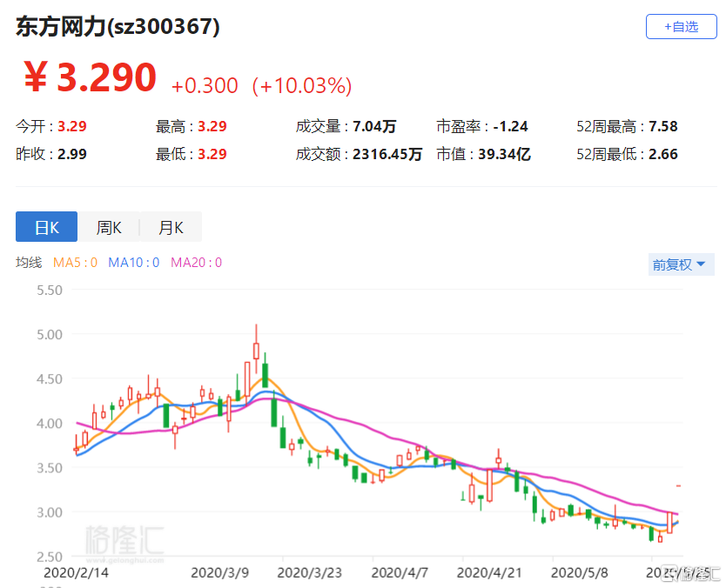Viewport: 726px width, 588px height.
Task: Click the tallest candlestick peaking above 5.00
Action: point(256,351)
